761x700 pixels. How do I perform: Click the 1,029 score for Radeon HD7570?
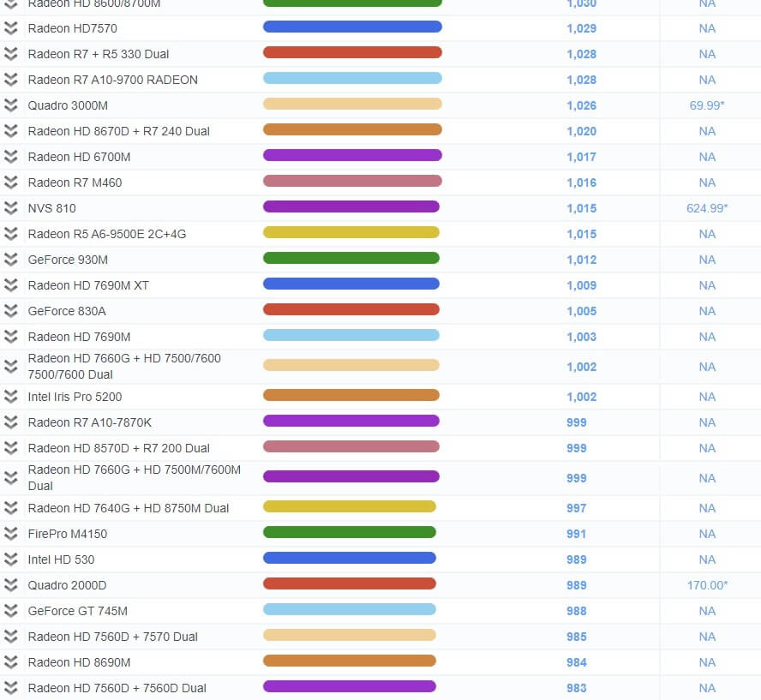[x=581, y=28]
